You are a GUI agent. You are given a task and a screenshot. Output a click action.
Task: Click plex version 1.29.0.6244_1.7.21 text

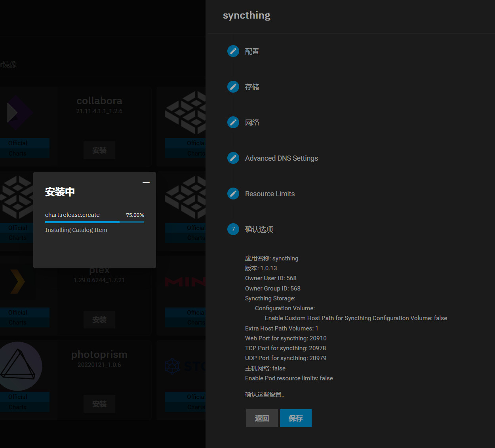(99, 280)
